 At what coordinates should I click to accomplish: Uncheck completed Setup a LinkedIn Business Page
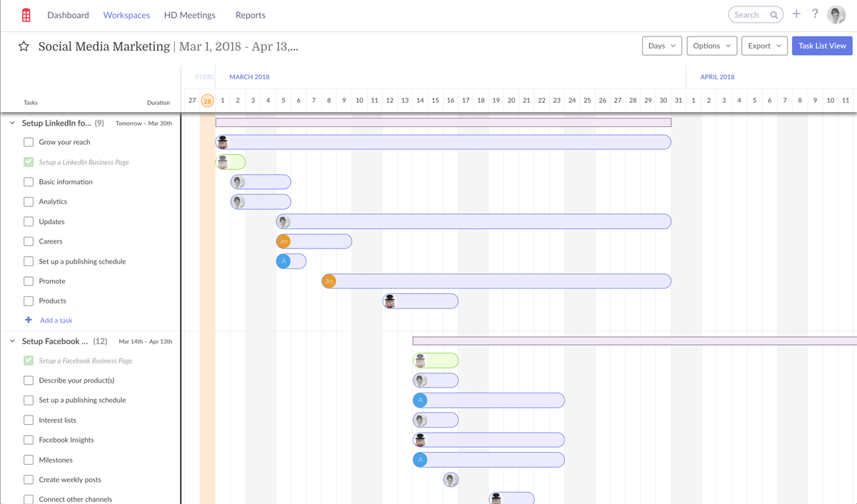(29, 162)
